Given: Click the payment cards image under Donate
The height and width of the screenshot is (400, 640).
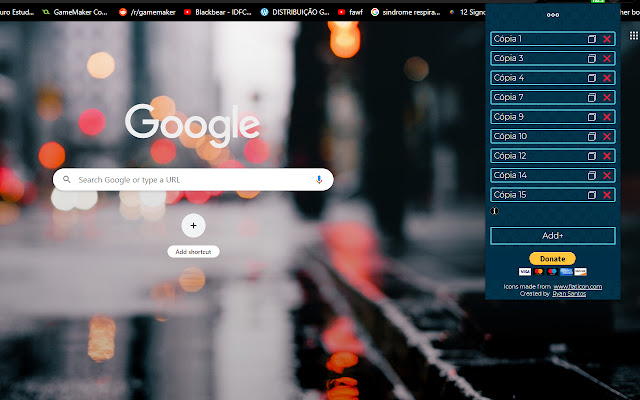Looking at the screenshot, I should tap(552, 271).
